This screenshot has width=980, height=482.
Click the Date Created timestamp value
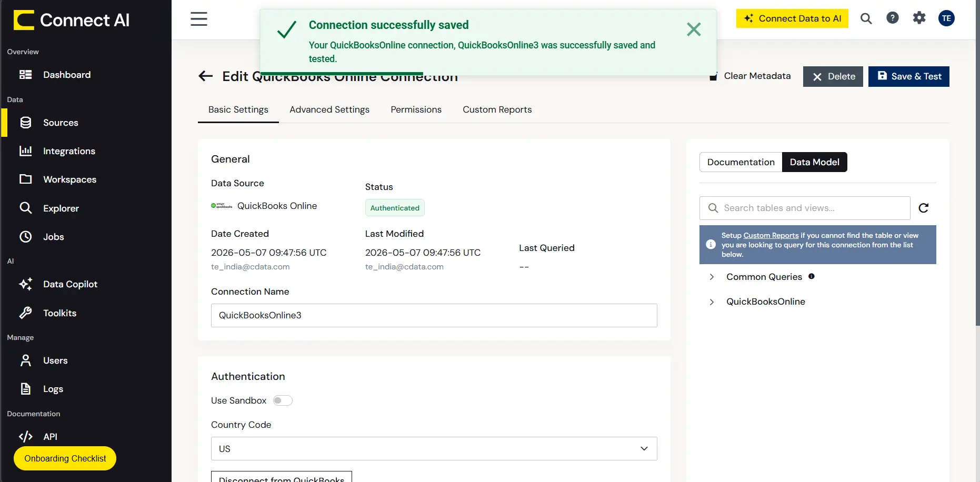coord(269,253)
